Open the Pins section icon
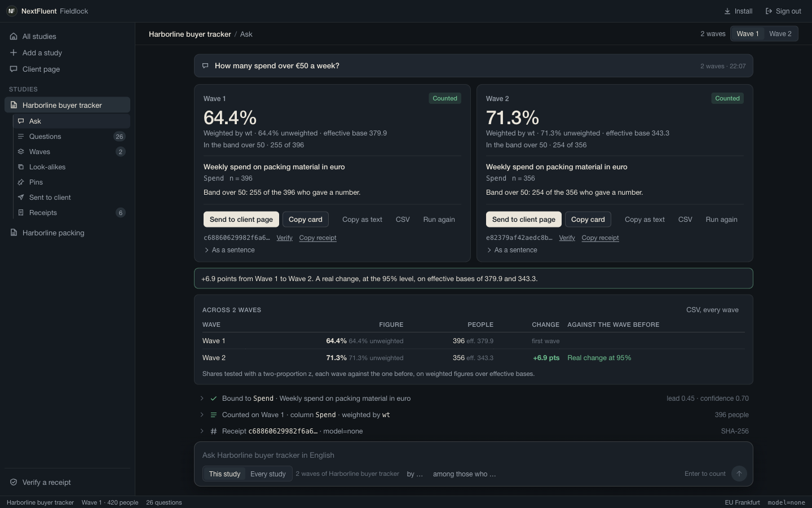Image resolution: width=812 pixels, height=508 pixels. pos(21,182)
